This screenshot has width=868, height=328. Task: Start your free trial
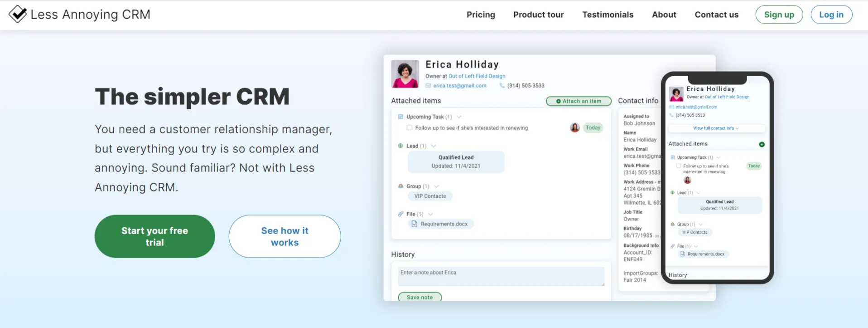click(154, 236)
